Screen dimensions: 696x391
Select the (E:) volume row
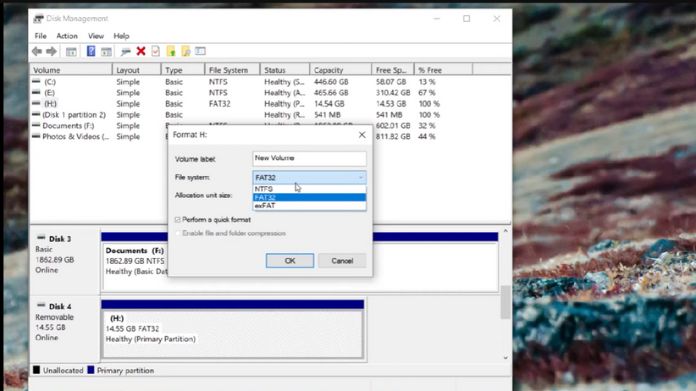pyautogui.click(x=270, y=92)
